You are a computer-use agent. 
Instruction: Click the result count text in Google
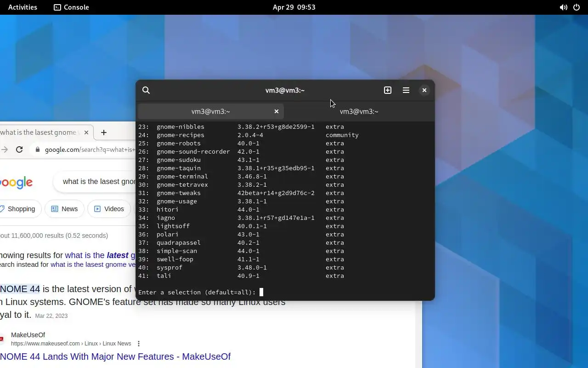pos(54,236)
